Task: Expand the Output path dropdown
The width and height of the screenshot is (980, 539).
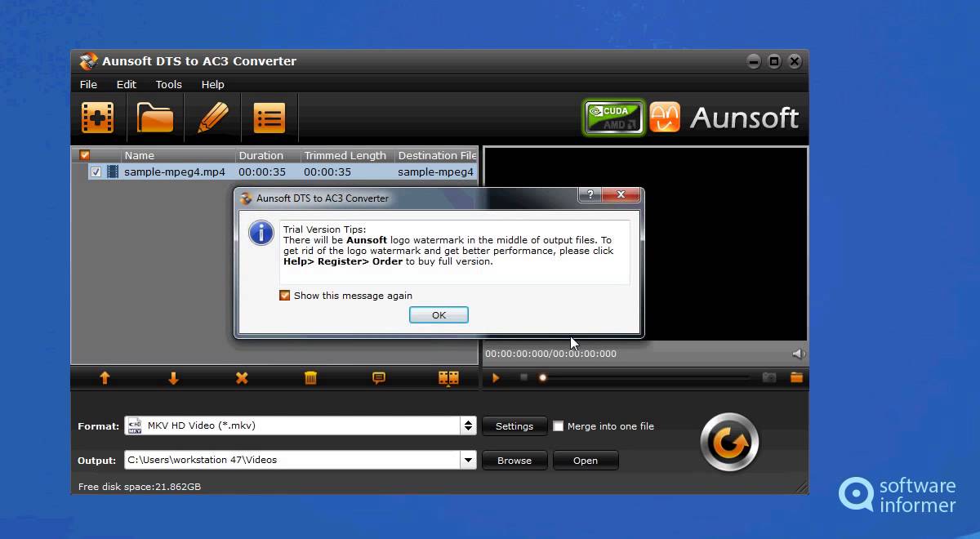Action: (x=468, y=460)
